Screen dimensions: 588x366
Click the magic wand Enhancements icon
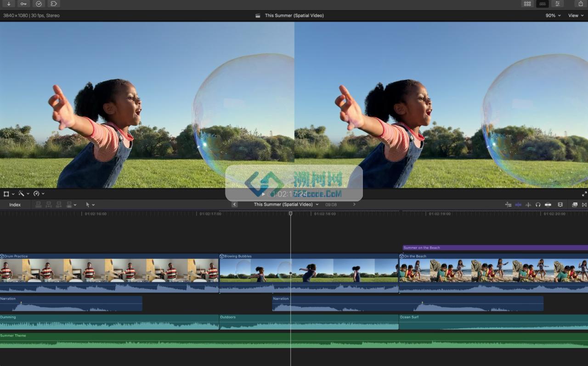point(21,194)
